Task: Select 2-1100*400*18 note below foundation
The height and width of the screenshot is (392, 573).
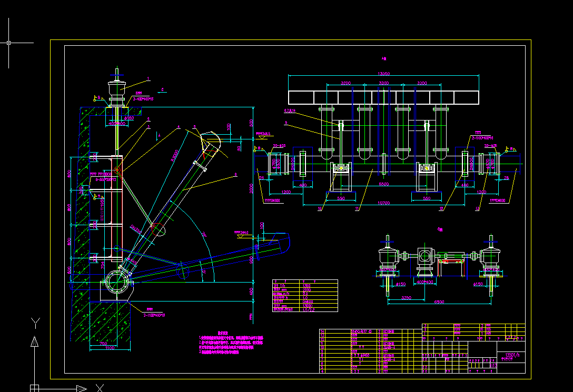Action: (154, 315)
